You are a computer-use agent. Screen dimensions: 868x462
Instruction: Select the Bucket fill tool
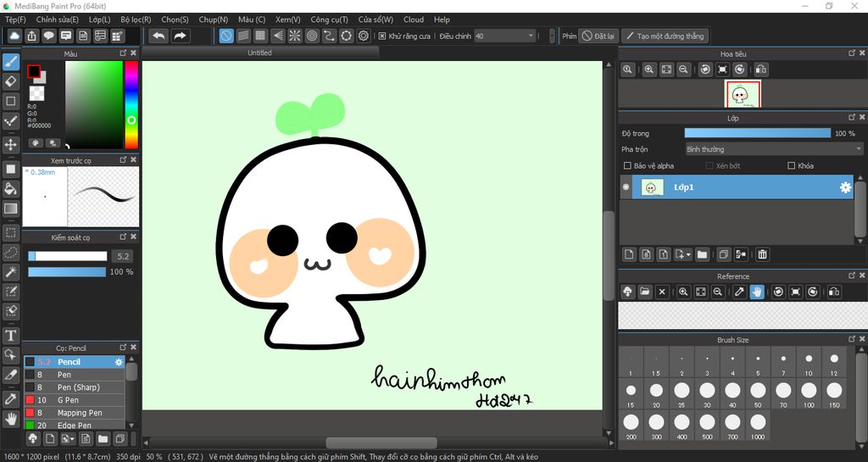11,187
